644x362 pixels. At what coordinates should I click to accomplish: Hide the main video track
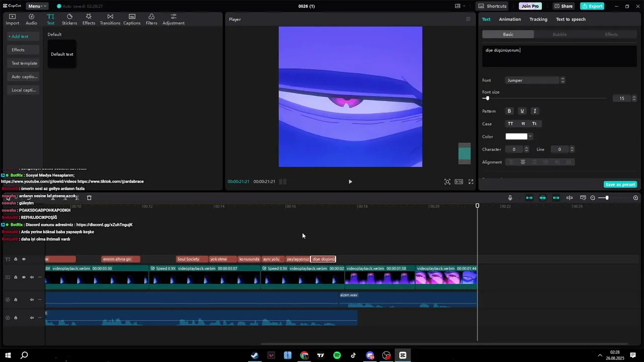[x=24, y=277]
